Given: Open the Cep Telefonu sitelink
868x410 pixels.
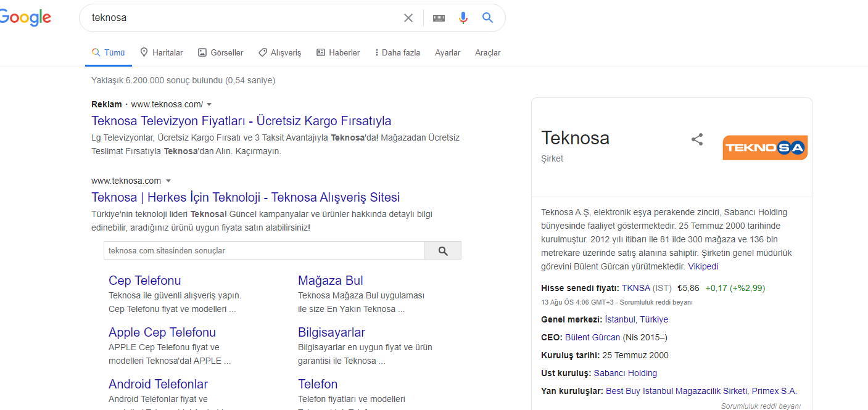Looking at the screenshot, I should [145, 281].
